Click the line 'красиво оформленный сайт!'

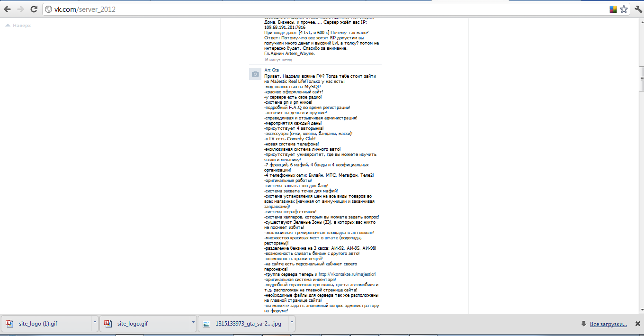294,92
